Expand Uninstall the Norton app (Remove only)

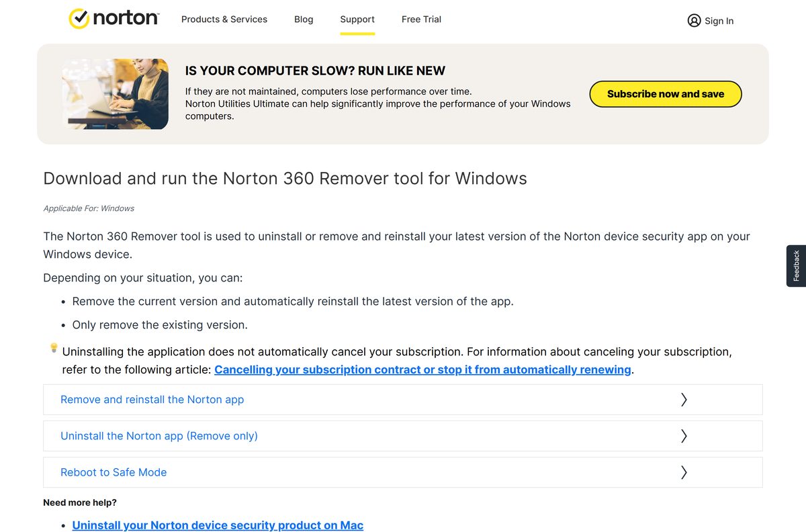(402, 436)
